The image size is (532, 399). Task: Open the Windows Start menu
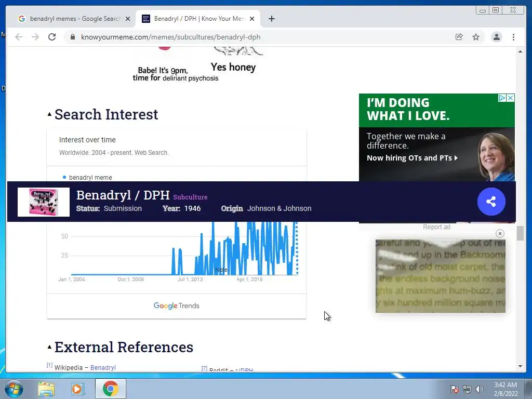[x=14, y=389]
